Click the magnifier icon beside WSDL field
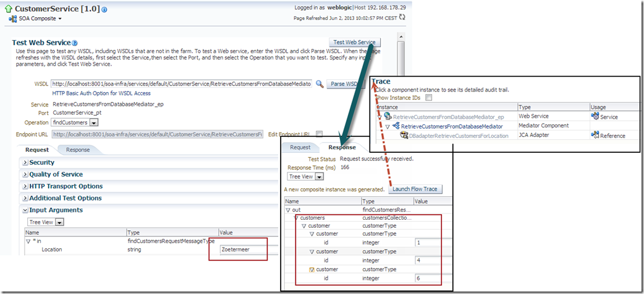This screenshot has width=644, height=294. [320, 84]
